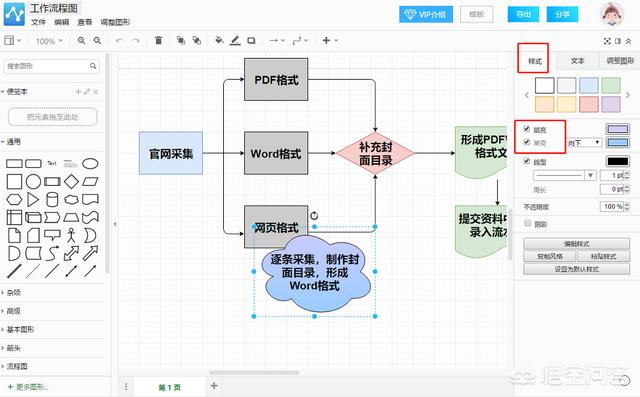This screenshot has height=397, width=640.
Task: Click the zoom in magnifier icon
Action: [82, 40]
